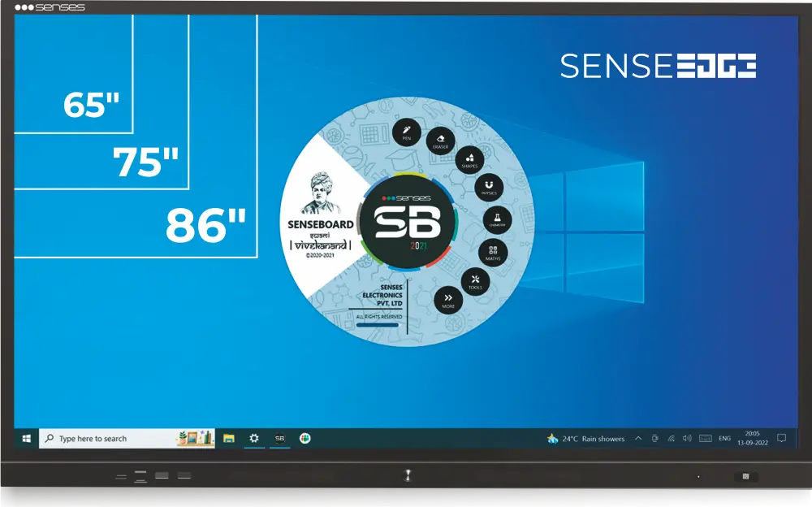Open the 24°C Rain showers weather widget
The image size is (812, 507).
coord(585,439)
